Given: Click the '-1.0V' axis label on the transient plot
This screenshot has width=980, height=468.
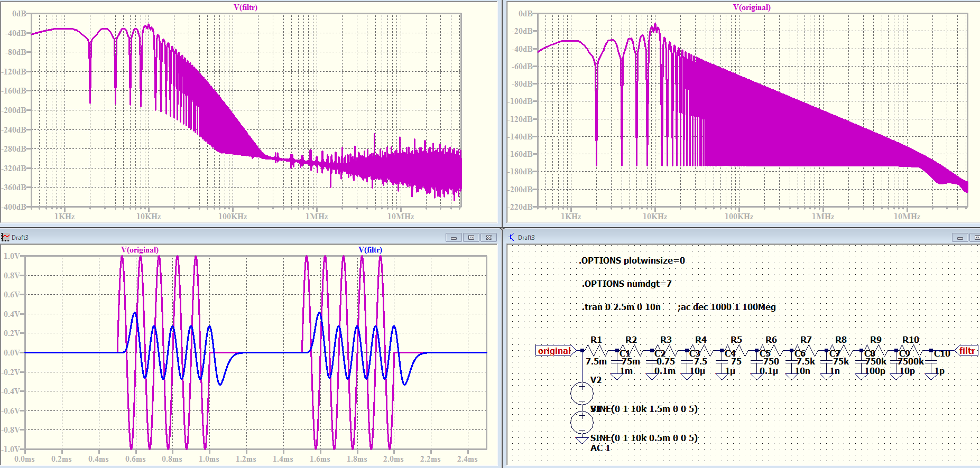Looking at the screenshot, I should tap(11, 449).
